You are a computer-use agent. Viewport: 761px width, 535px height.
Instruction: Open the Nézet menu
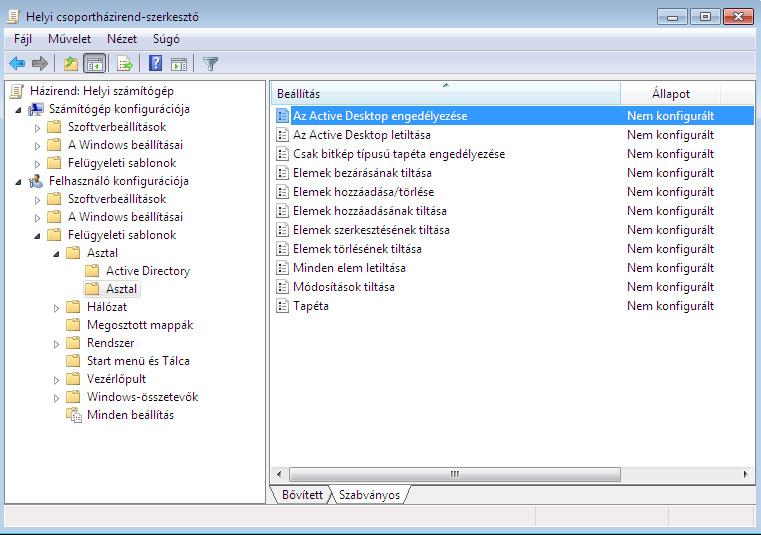[x=122, y=39]
